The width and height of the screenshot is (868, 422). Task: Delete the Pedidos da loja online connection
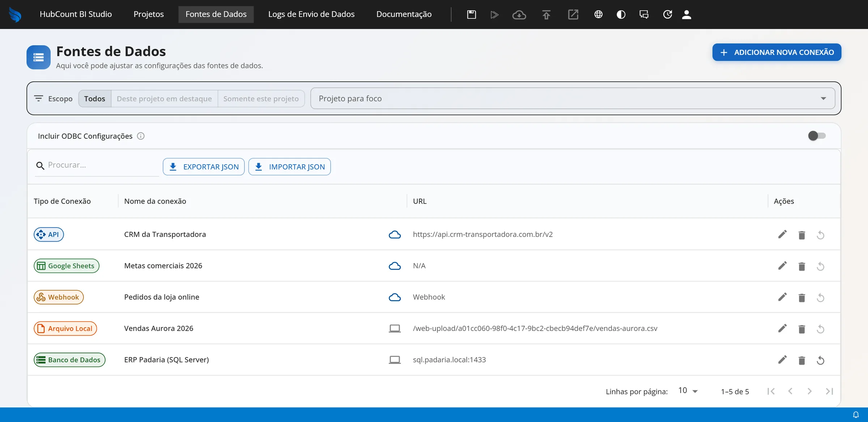pyautogui.click(x=802, y=298)
